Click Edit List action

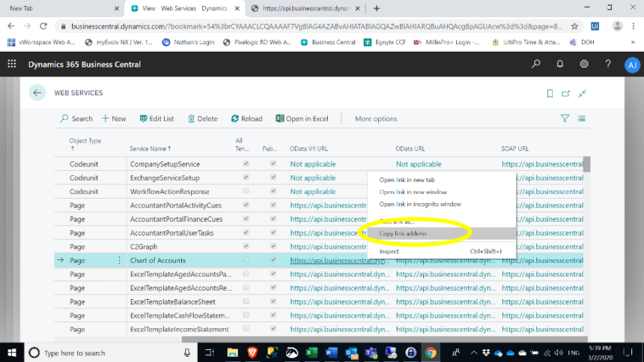[157, 118]
